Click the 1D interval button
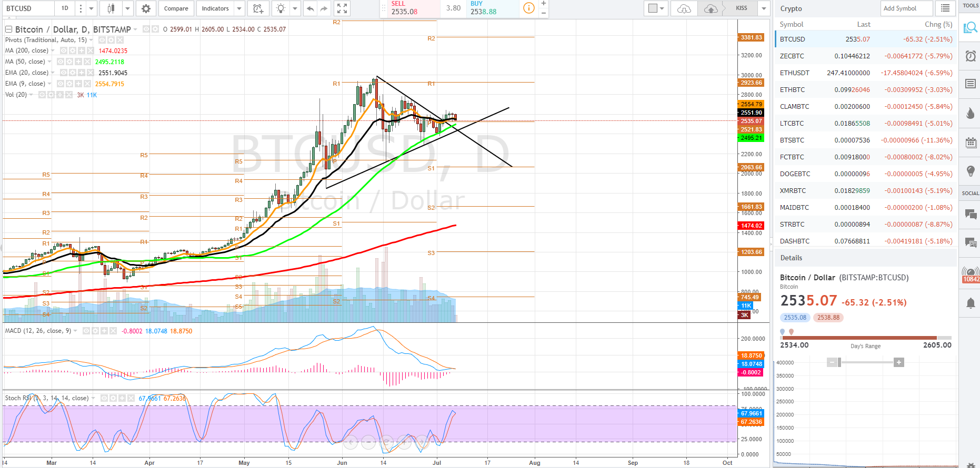Image resolution: width=980 pixels, height=468 pixels. pos(65,8)
